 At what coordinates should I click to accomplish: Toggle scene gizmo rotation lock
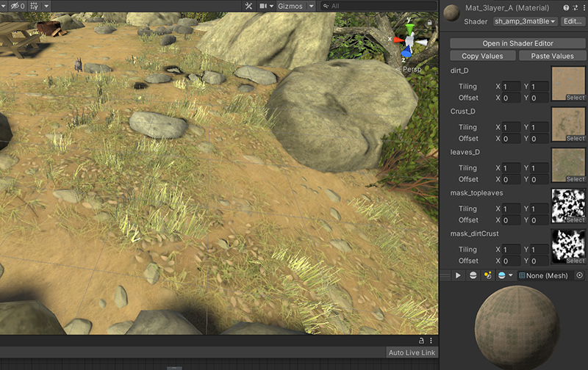click(x=429, y=23)
